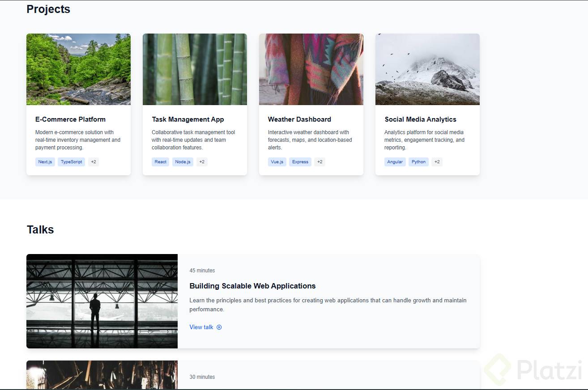Select the TypeScript tag
Screen dimensions: 588x390
click(71, 162)
